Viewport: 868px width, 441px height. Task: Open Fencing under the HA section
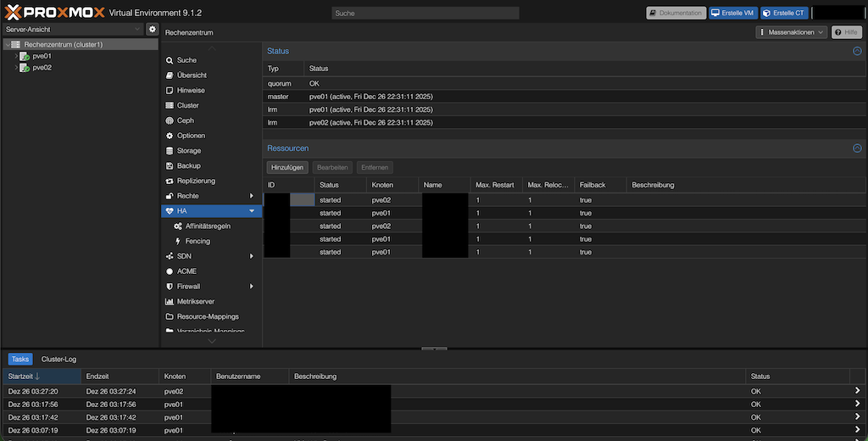pyautogui.click(x=197, y=241)
